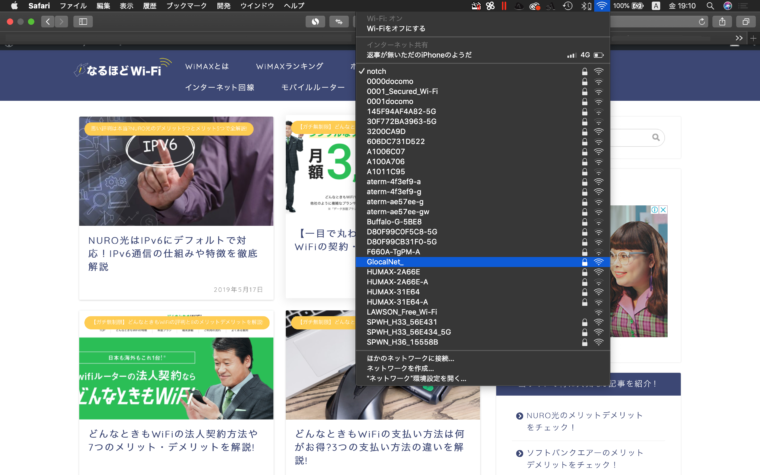
Task: Open the WiMAXランキング nav link
Action: click(x=289, y=66)
